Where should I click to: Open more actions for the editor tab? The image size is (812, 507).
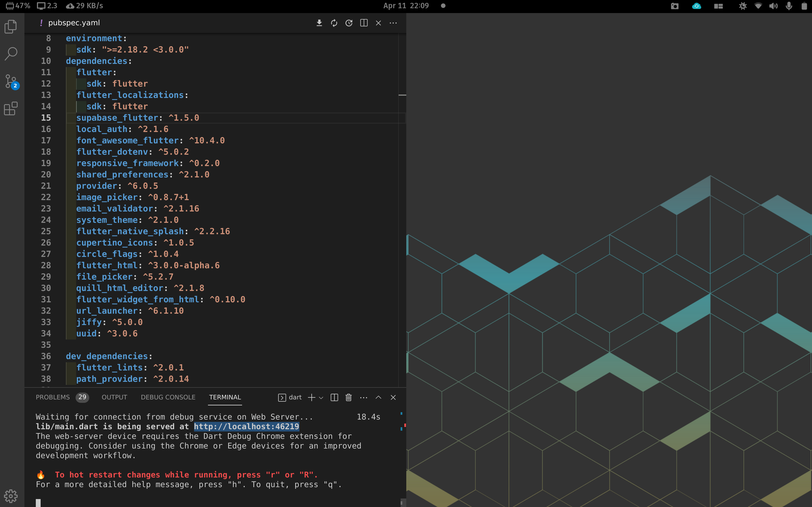[x=393, y=23]
